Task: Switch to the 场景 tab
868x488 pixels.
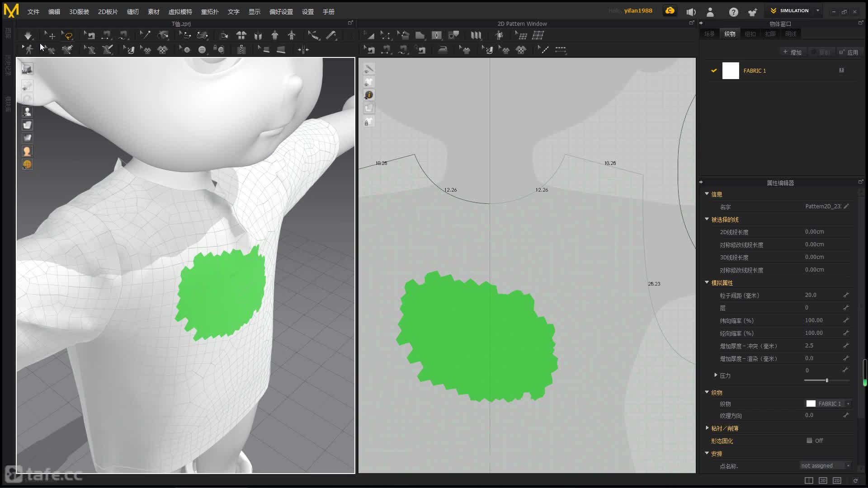Action: click(x=709, y=34)
